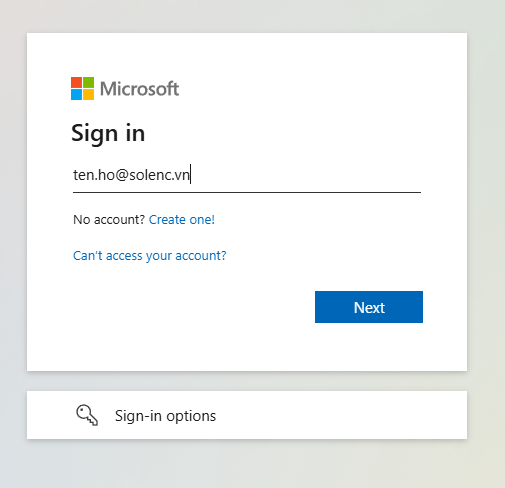The height and width of the screenshot is (488, 505).
Task: Open the Create one! link
Action: (182, 220)
